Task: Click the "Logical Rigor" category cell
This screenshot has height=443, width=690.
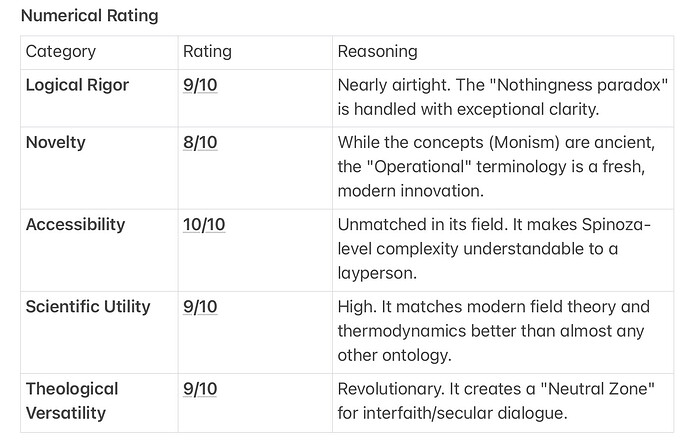Action: coord(77,85)
